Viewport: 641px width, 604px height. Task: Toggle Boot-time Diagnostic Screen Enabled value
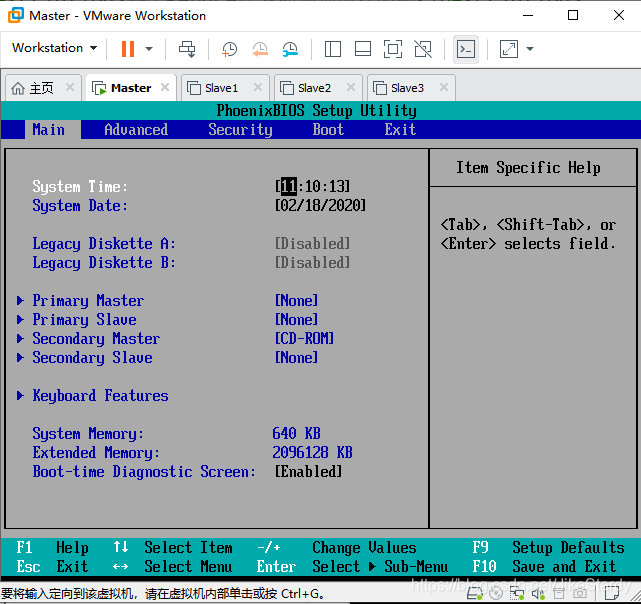click(x=309, y=472)
